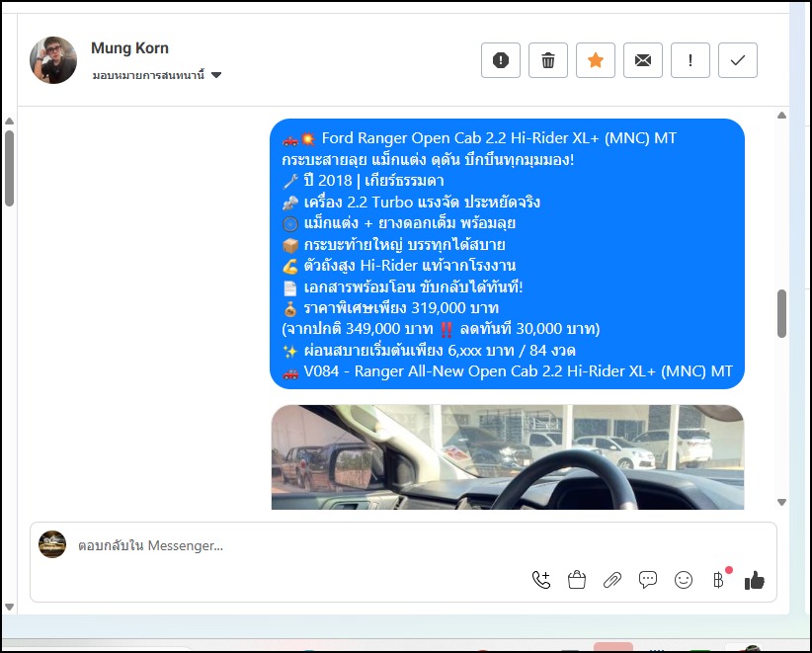This screenshot has height=653, width=812.
Task: Click chat scrollbar up arrow
Action: [x=782, y=116]
